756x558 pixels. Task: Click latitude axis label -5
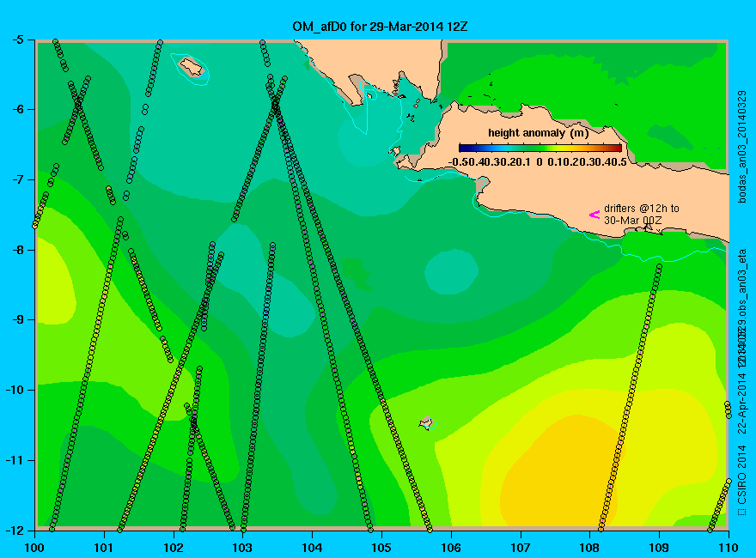[x=17, y=39]
